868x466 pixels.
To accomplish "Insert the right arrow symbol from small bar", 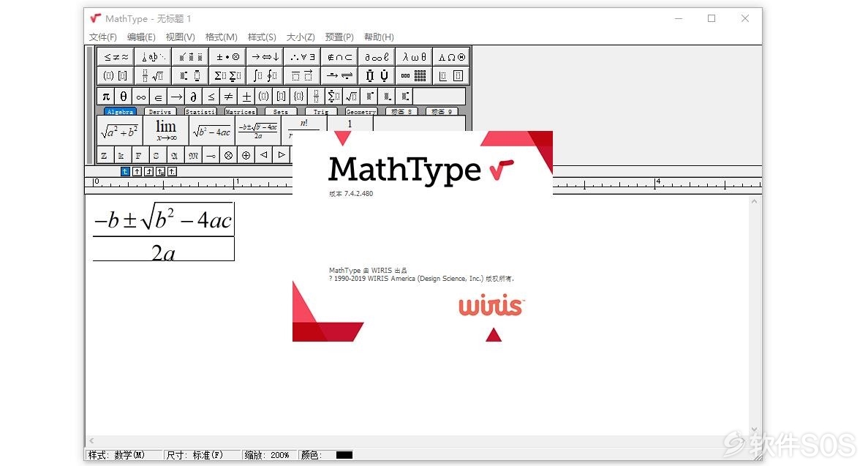I will [x=176, y=97].
